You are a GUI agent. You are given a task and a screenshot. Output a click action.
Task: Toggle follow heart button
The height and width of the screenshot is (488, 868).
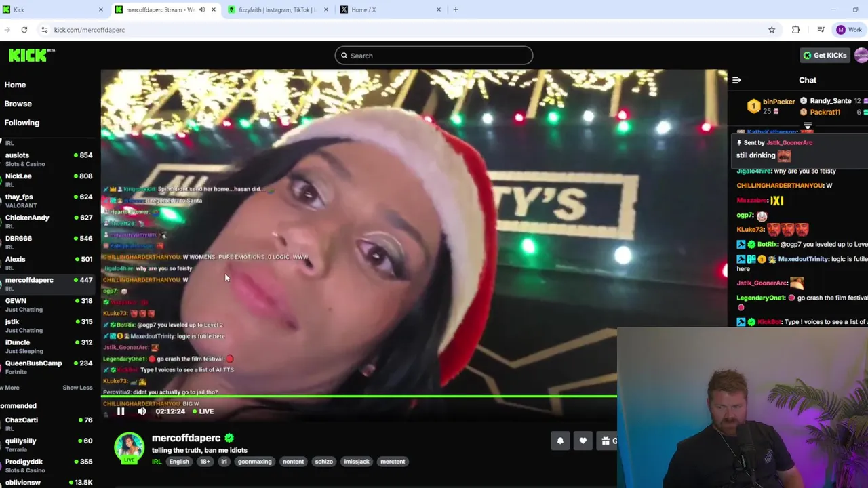pyautogui.click(x=583, y=441)
